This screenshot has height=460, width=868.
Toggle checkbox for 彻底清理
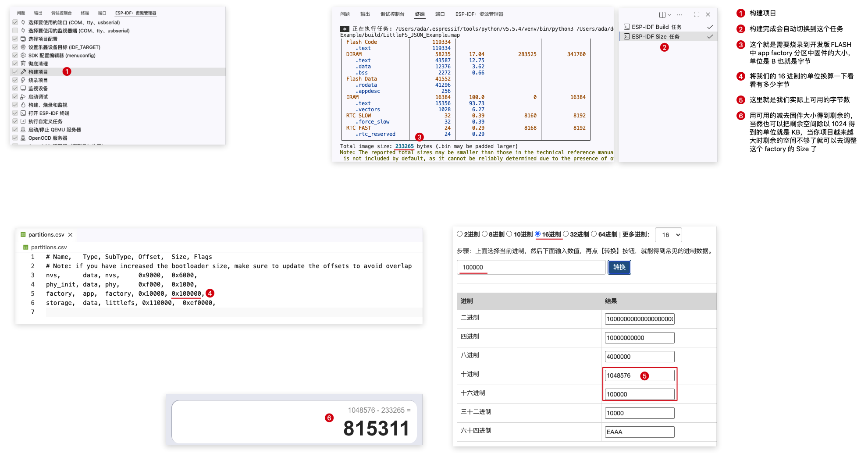(15, 64)
